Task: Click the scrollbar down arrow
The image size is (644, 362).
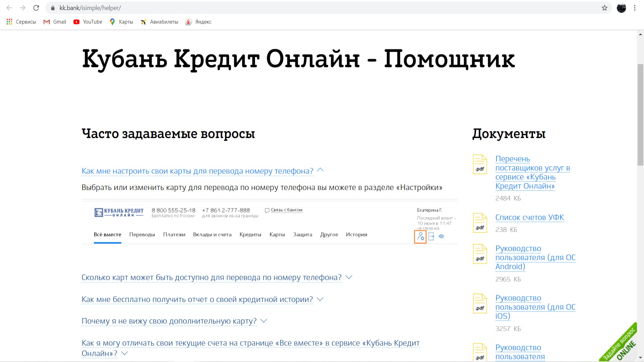Action: pyautogui.click(x=640, y=358)
